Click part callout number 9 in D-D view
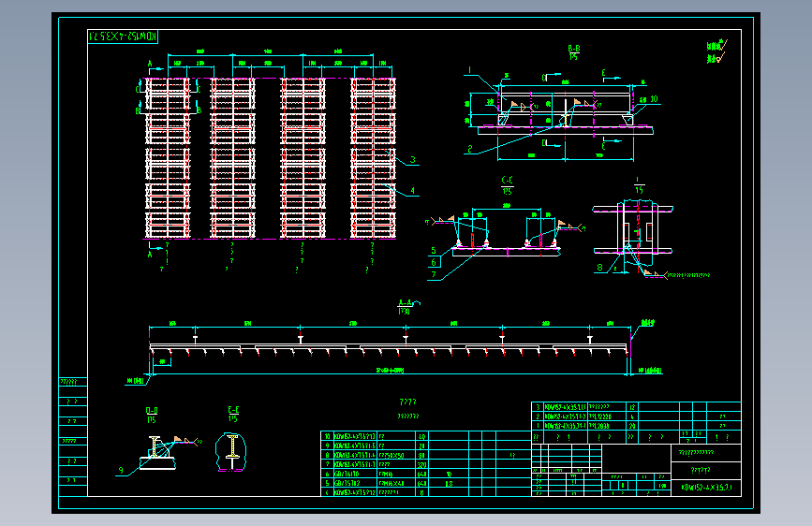Image resolution: width=812 pixels, height=526 pixels. pos(121,470)
